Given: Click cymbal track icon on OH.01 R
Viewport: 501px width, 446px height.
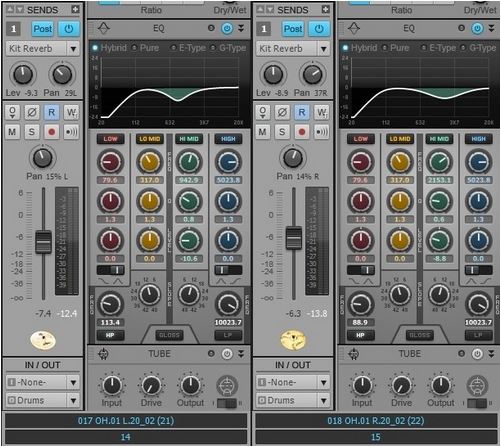Looking at the screenshot, I should click(293, 340).
